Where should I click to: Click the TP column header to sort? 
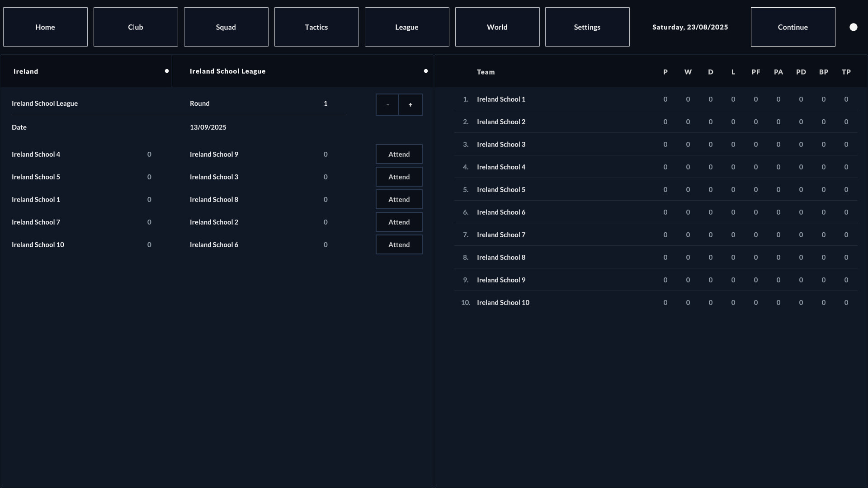846,72
